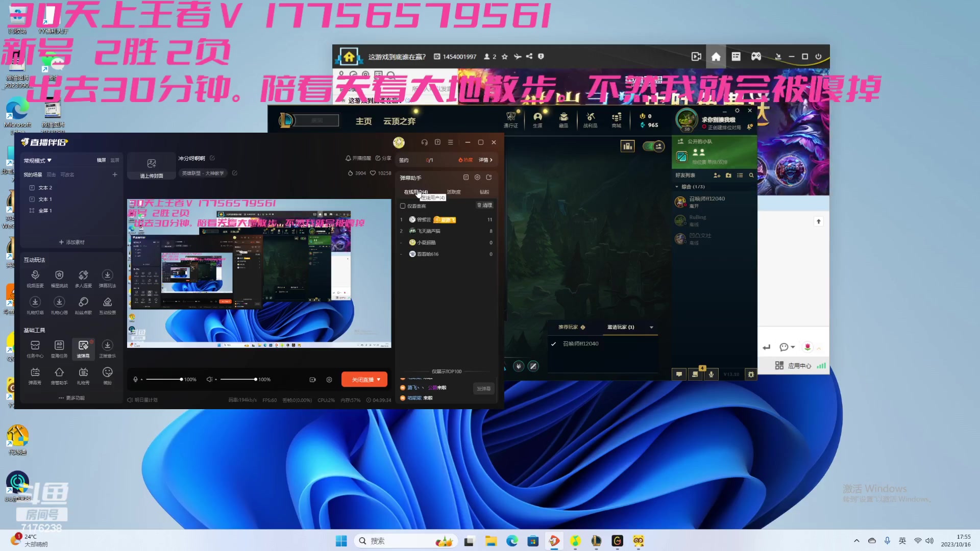The height and width of the screenshot is (551, 980).
Task: Click search icon in League friends list
Action: (x=751, y=176)
